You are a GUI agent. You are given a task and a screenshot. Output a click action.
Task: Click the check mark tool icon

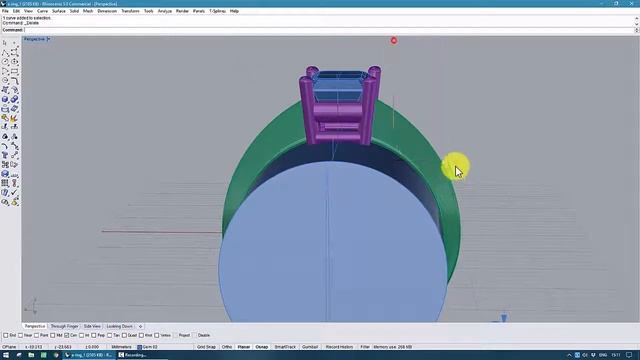click(x=14, y=192)
